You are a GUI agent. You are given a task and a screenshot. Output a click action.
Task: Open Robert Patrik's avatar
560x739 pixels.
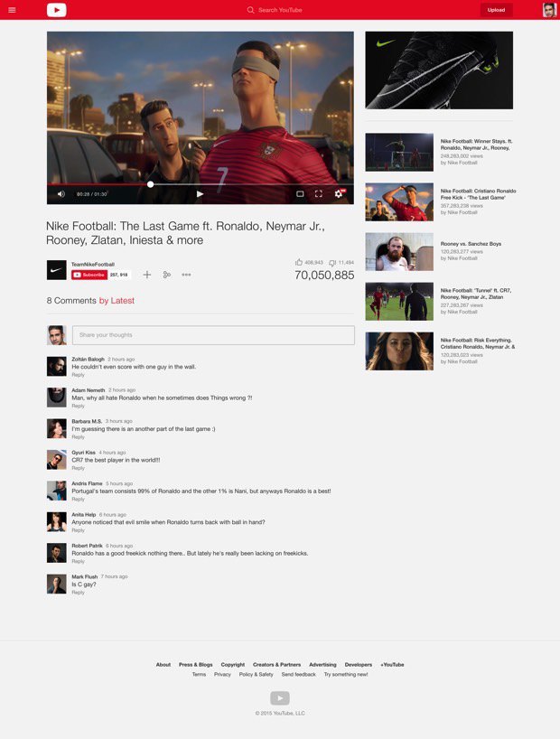coord(57,553)
